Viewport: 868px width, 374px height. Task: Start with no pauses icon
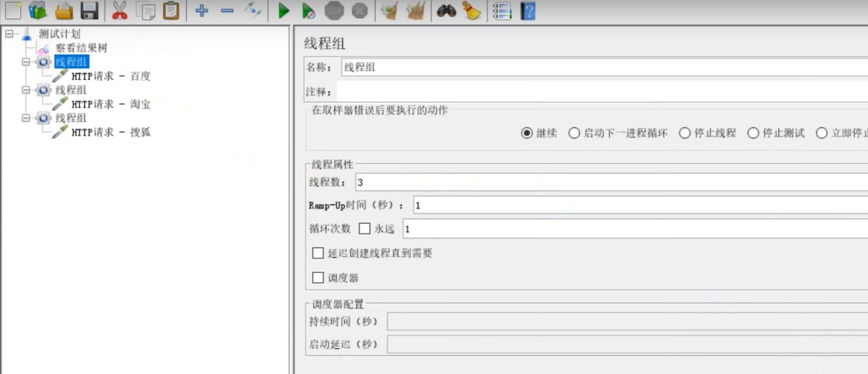309,10
